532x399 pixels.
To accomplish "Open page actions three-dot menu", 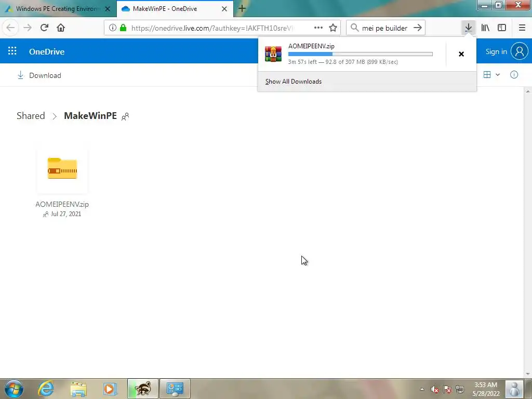I will [x=318, y=28].
